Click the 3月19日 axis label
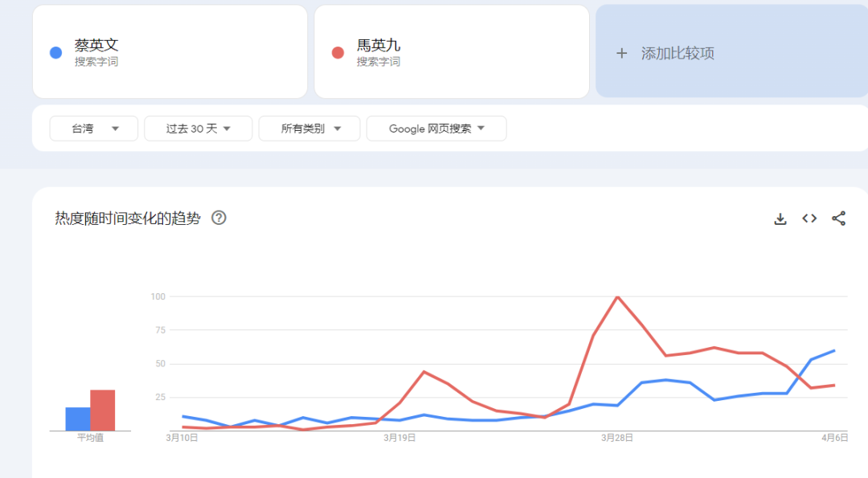The width and height of the screenshot is (868, 478). coord(399,438)
